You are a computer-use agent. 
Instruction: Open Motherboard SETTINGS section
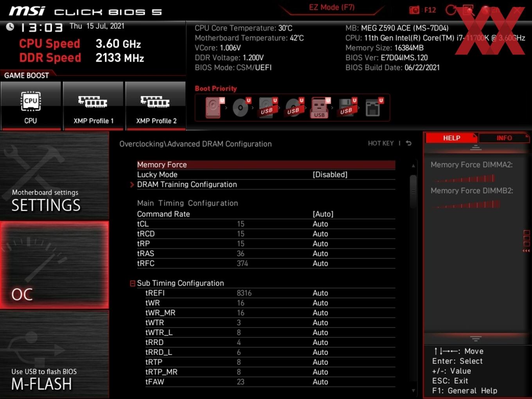pos(54,176)
